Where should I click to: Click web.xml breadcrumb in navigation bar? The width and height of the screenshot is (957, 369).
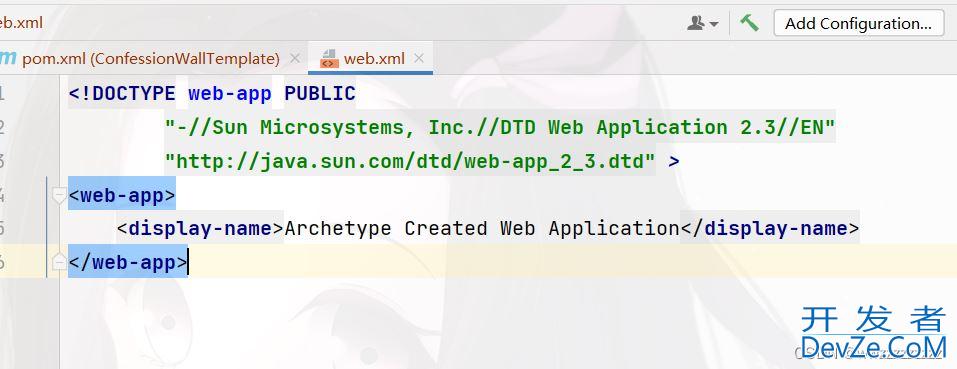[21, 23]
